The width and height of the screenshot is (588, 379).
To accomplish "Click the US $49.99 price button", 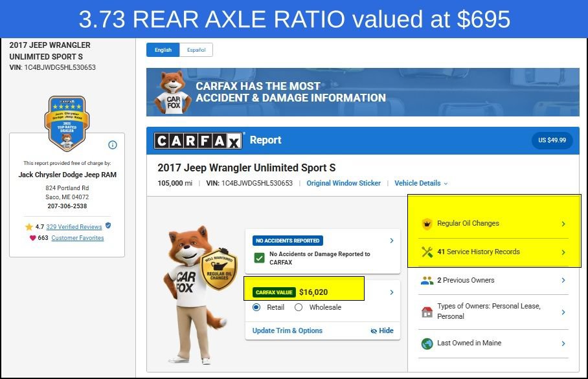I will pos(552,140).
